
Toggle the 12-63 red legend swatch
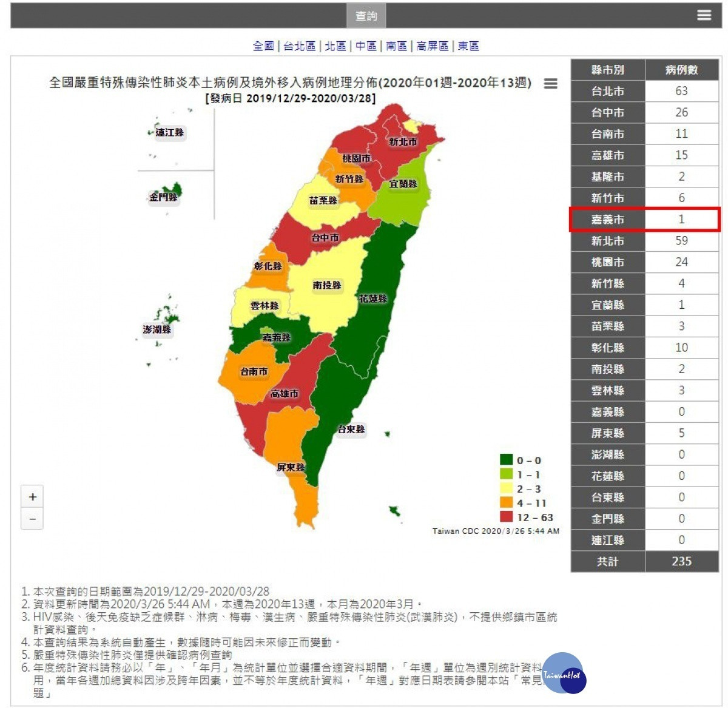click(507, 517)
